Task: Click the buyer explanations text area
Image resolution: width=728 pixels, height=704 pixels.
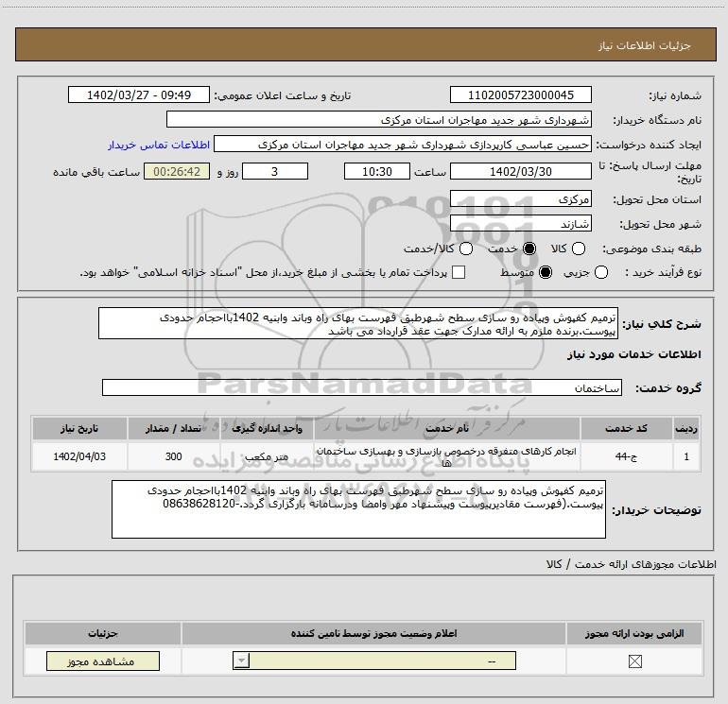Action: pyautogui.click(x=358, y=509)
